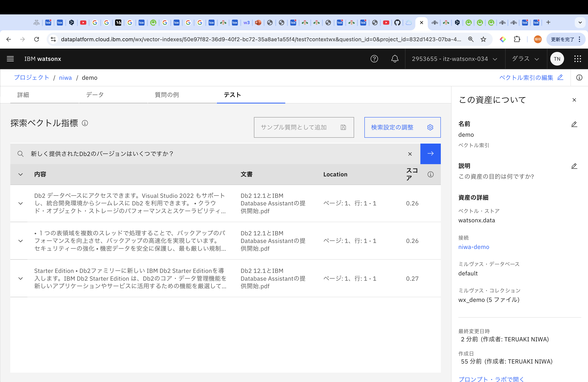
Task: Clear the search query with the X
Action: point(410,154)
